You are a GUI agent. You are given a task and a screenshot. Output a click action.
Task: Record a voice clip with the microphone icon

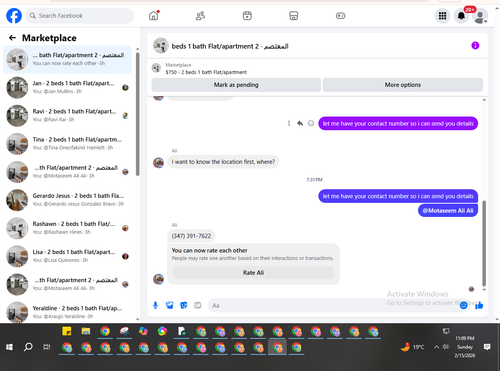pyautogui.click(x=155, y=305)
